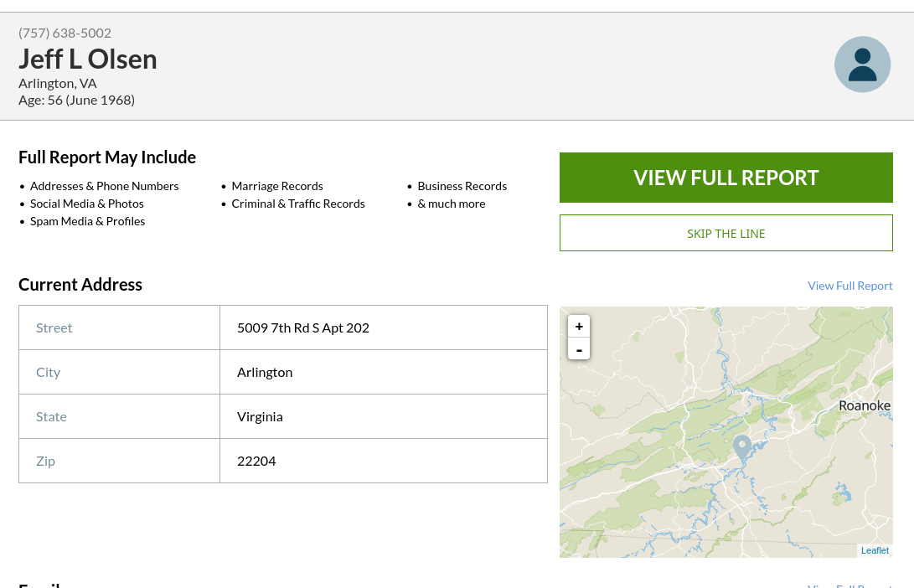Click the Business Records list item
914x588 pixels.
click(x=462, y=186)
